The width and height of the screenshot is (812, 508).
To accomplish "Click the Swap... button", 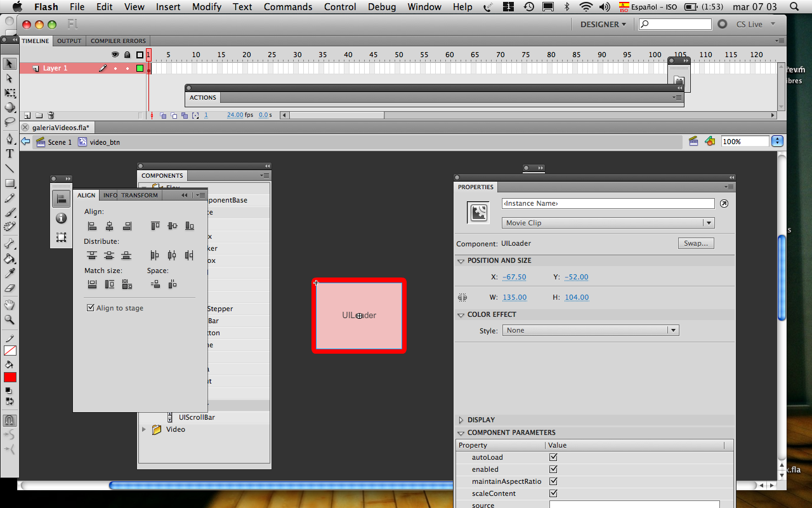I will [696, 243].
